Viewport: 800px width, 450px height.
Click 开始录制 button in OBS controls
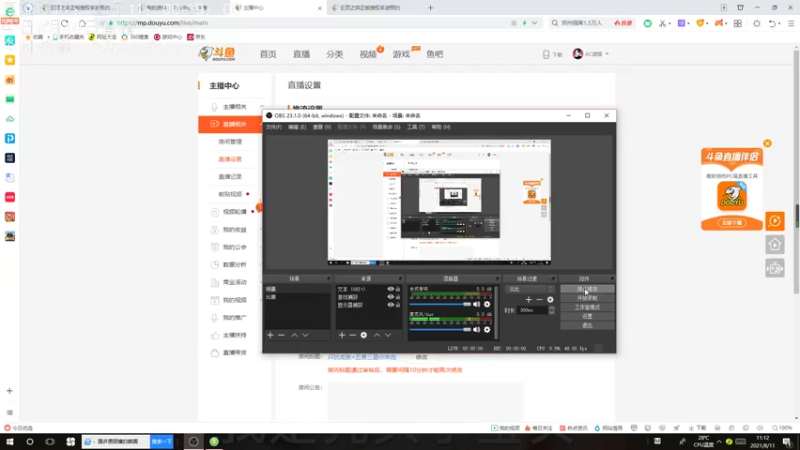[x=587, y=298]
